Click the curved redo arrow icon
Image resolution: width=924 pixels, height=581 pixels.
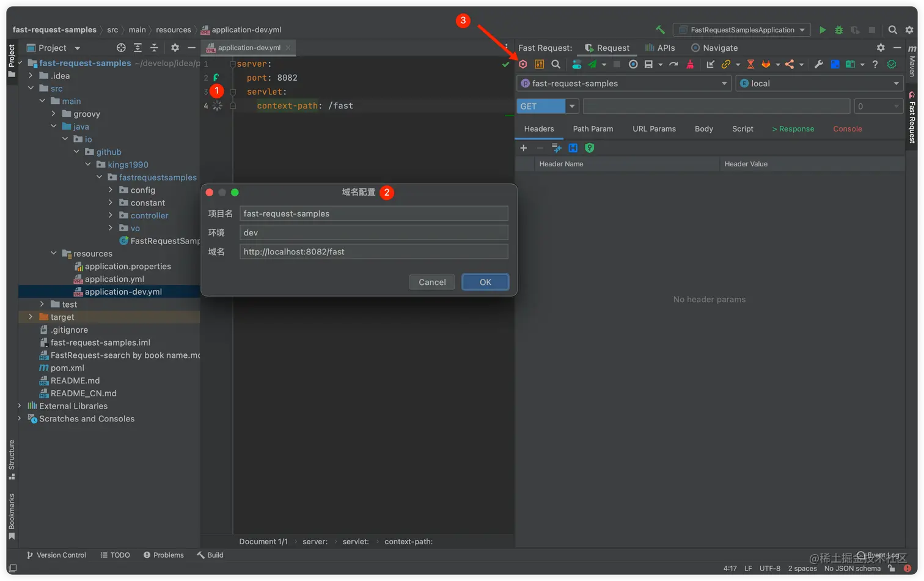(673, 64)
